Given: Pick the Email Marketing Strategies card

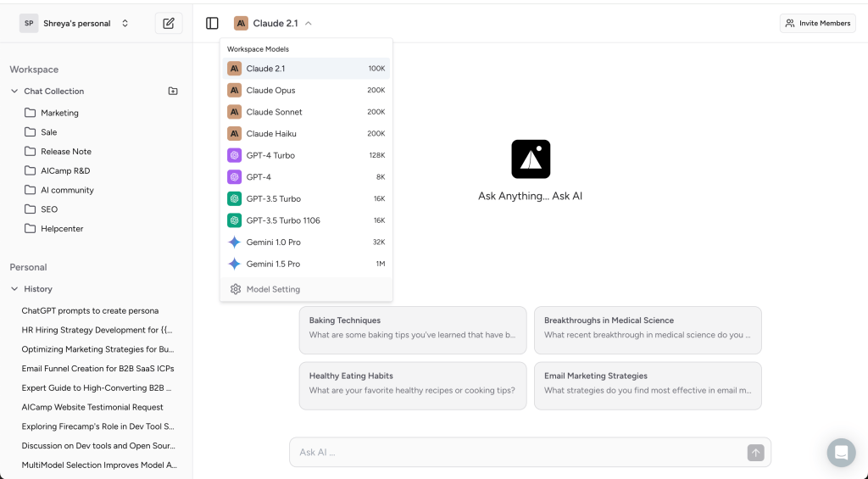Looking at the screenshot, I should click(x=648, y=386).
